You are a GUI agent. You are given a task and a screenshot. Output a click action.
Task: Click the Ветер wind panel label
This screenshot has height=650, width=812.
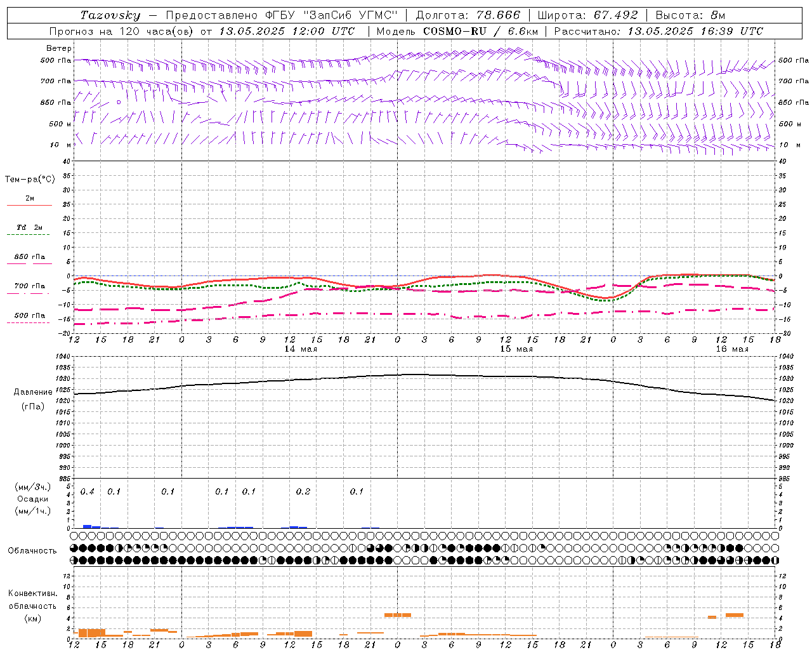(59, 48)
